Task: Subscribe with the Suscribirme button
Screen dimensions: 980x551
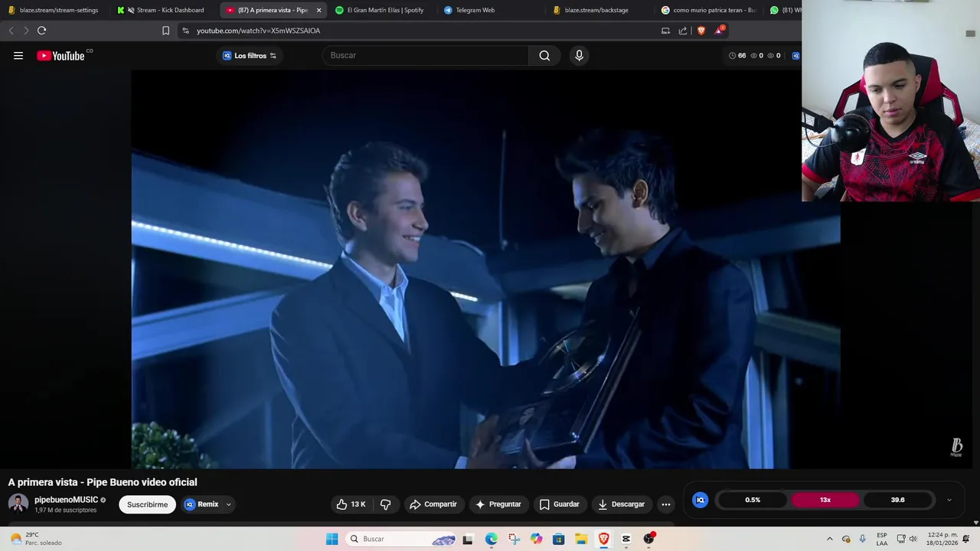Action: coord(147,504)
